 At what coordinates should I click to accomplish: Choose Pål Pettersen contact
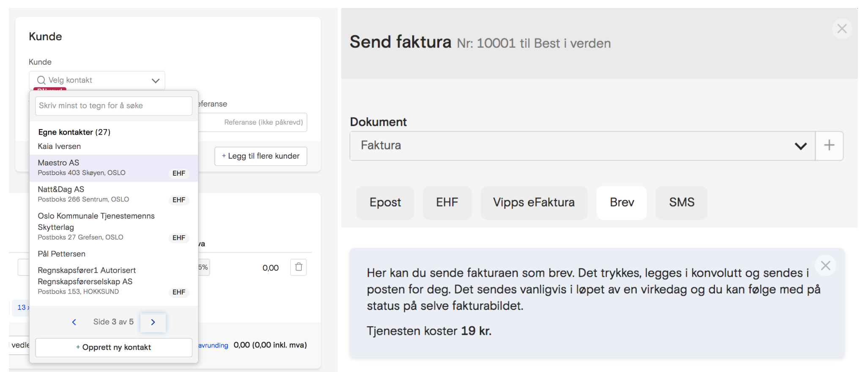tap(114, 254)
